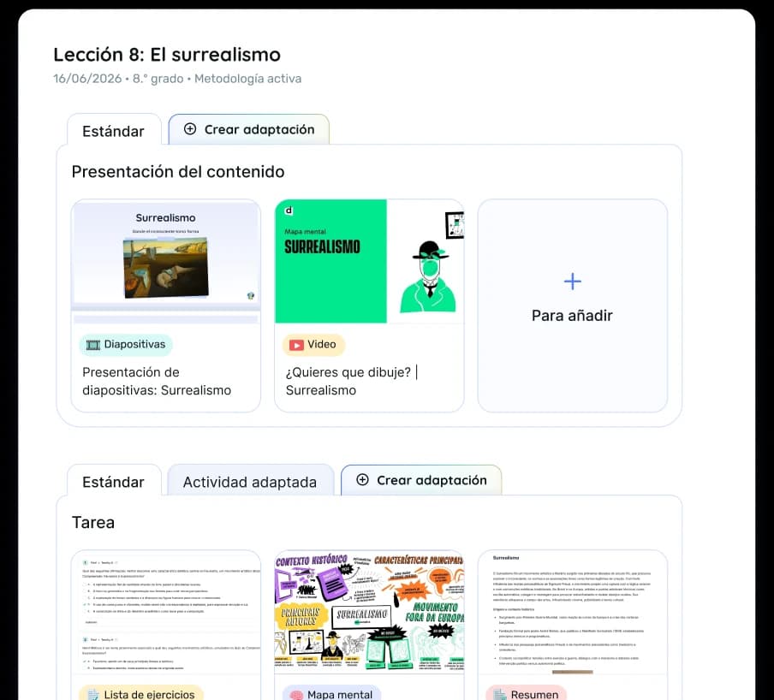The height and width of the screenshot is (700, 774).
Task: Click the Resumen badge
Action: 527,693
